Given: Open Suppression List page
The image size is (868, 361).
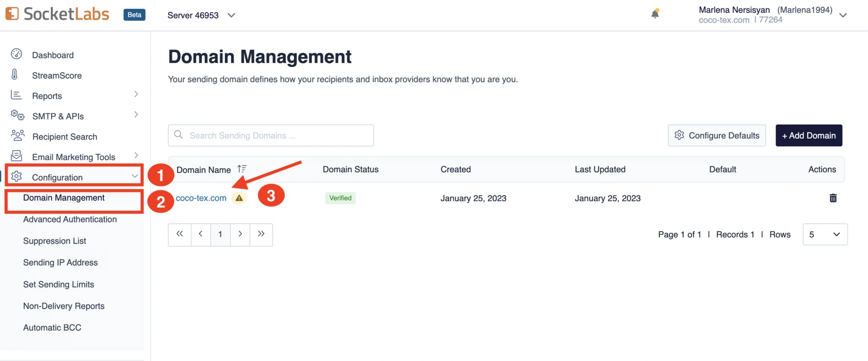Looking at the screenshot, I should 55,241.
